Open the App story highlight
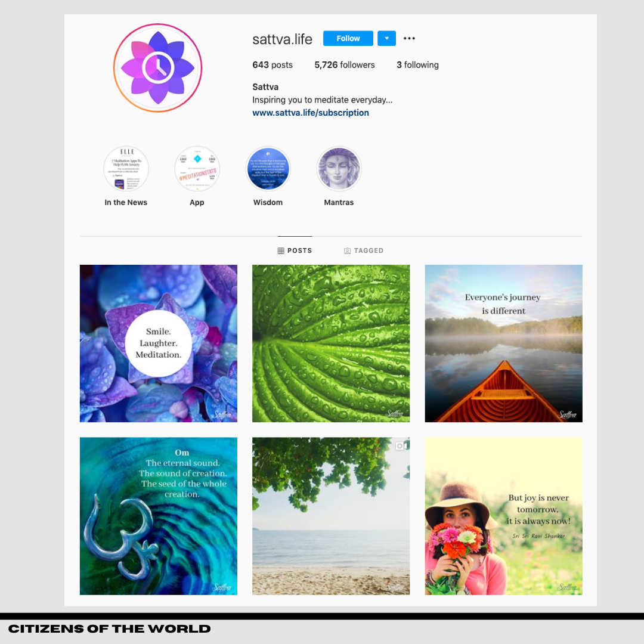This screenshot has width=644, height=644. tap(197, 168)
